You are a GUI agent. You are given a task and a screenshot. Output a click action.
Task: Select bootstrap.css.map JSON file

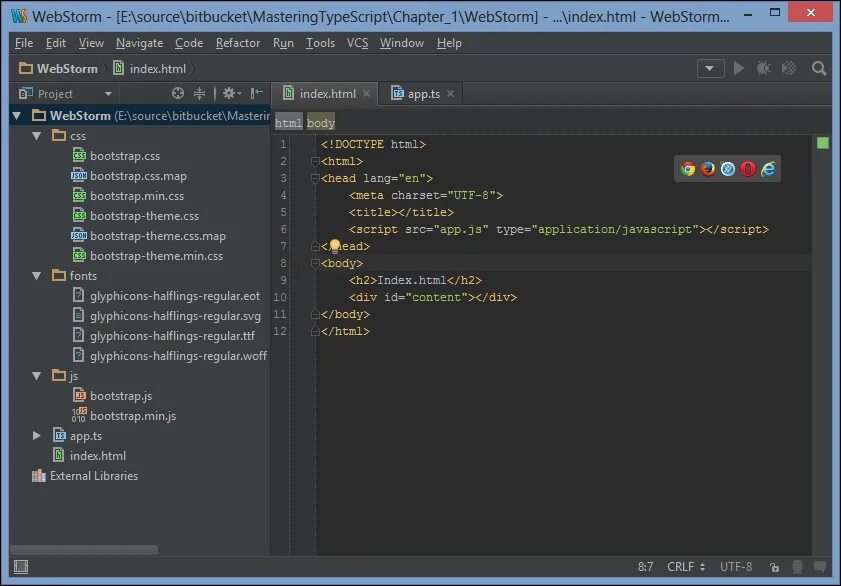coord(138,176)
